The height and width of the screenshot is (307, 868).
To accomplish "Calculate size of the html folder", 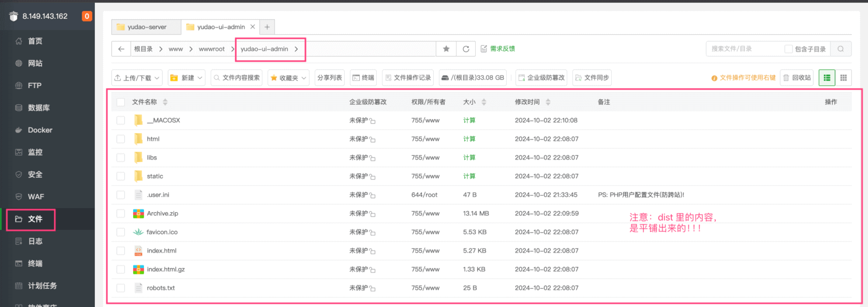I will (x=469, y=139).
